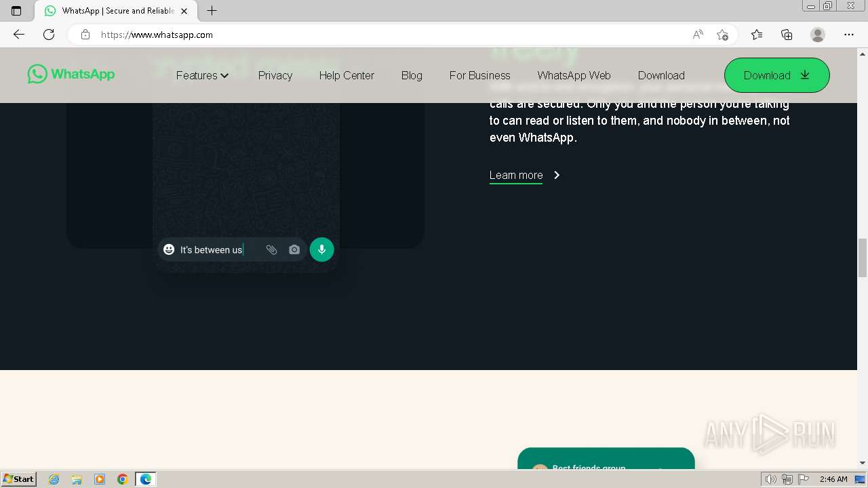This screenshot has width=868, height=488.
Task: Open the Favorites list
Action: pos(757,35)
